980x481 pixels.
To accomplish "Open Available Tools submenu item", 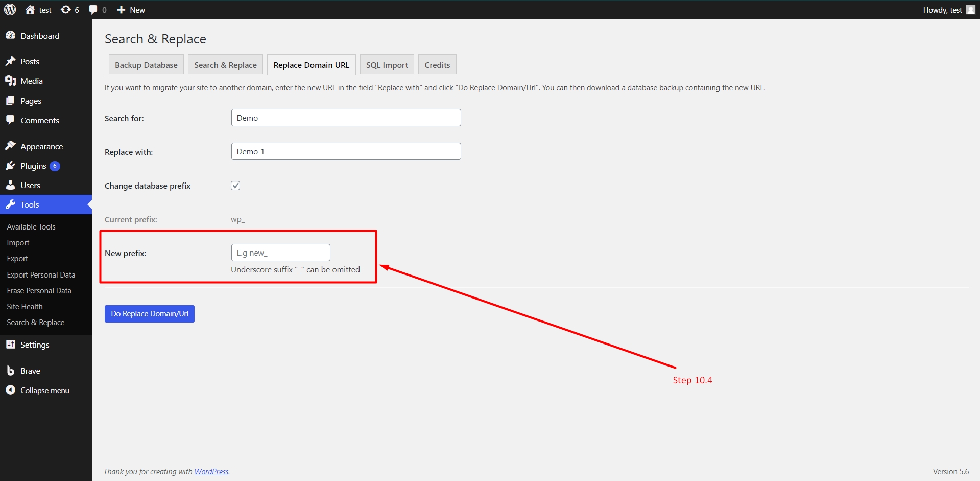I will tap(31, 227).
